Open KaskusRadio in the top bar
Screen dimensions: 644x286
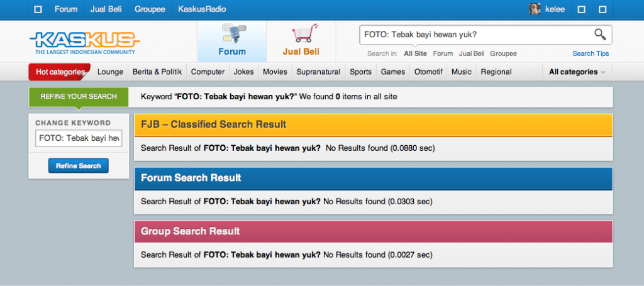coord(202,9)
